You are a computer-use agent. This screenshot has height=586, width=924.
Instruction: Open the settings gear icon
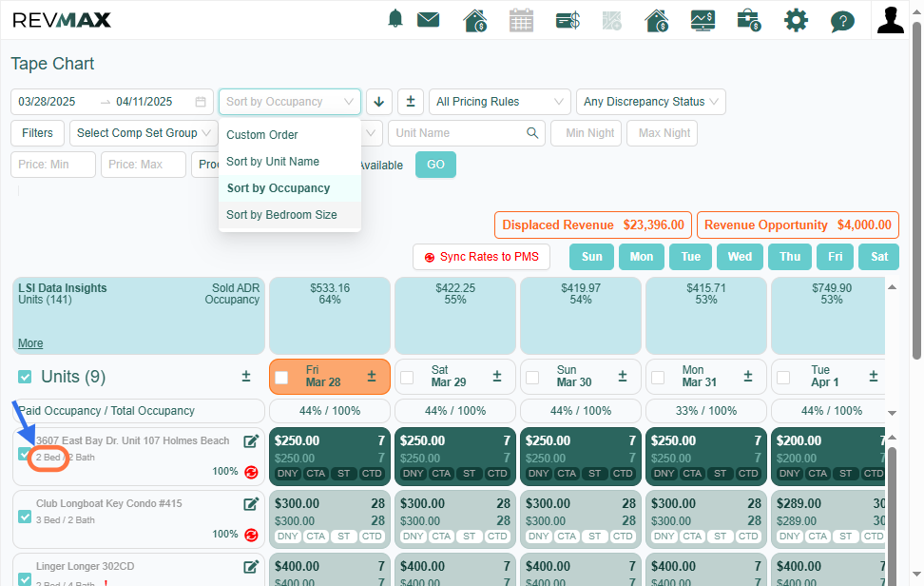point(796,21)
